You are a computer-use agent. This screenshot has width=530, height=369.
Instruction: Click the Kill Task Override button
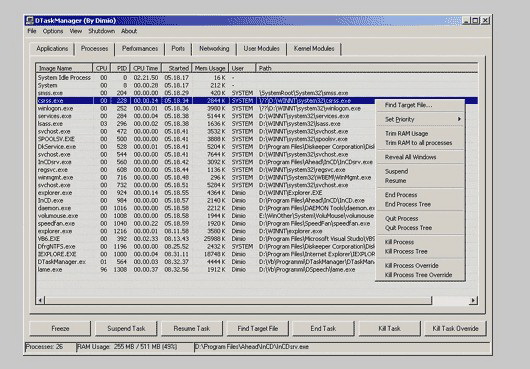coord(455,328)
